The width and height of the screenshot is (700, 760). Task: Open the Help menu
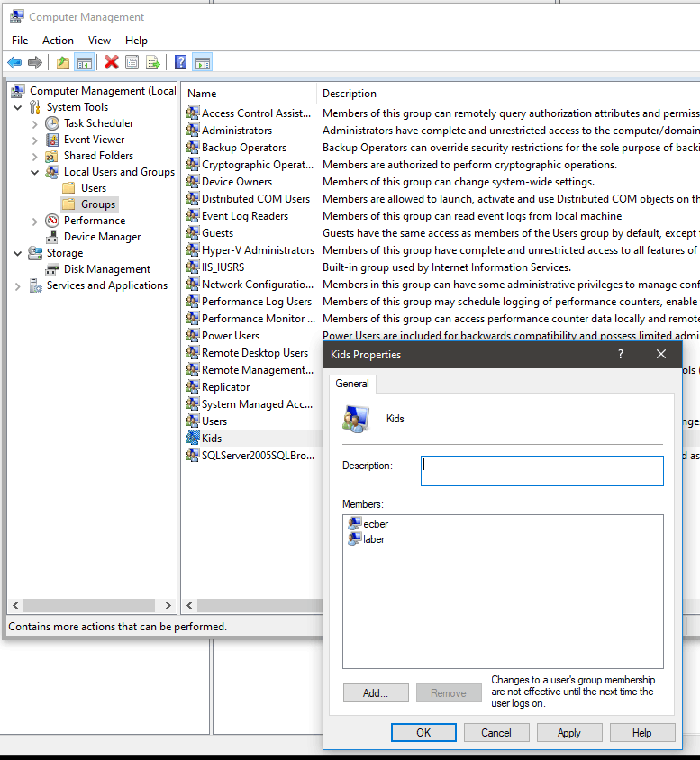[136, 41]
